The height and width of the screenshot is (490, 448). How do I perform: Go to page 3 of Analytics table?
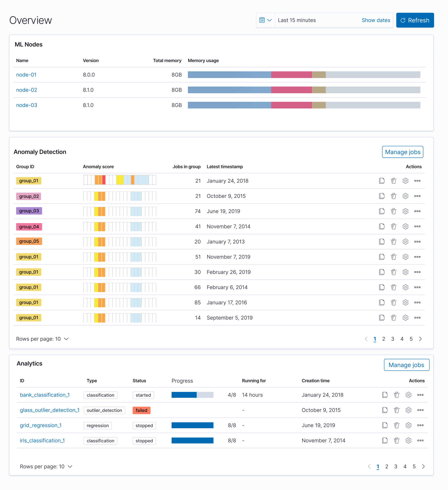(x=396, y=467)
